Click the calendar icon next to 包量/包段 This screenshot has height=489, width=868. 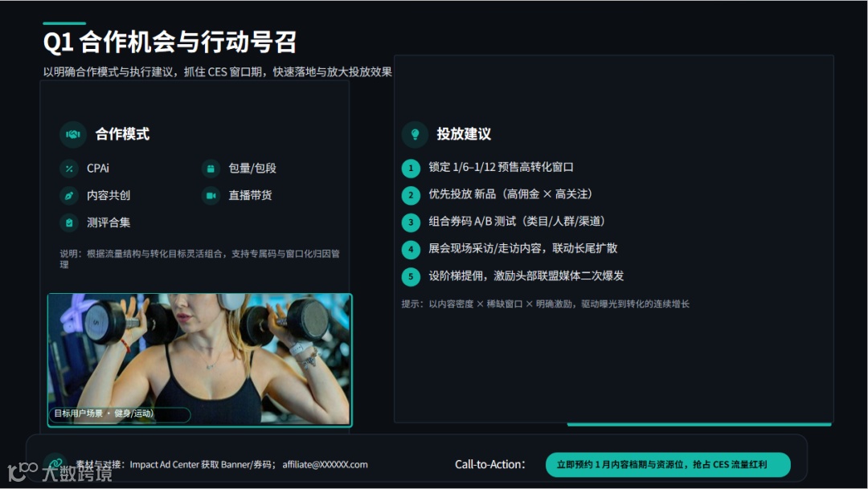click(211, 169)
